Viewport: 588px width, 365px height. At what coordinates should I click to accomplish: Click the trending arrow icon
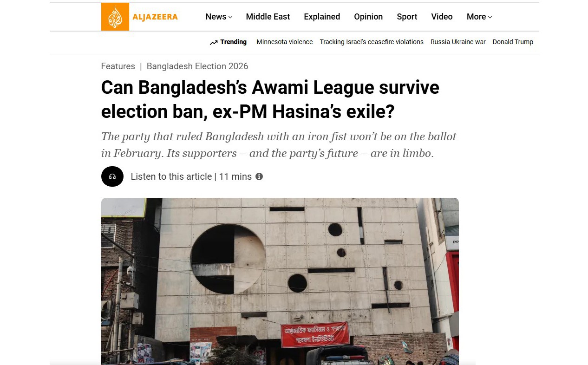(x=214, y=42)
